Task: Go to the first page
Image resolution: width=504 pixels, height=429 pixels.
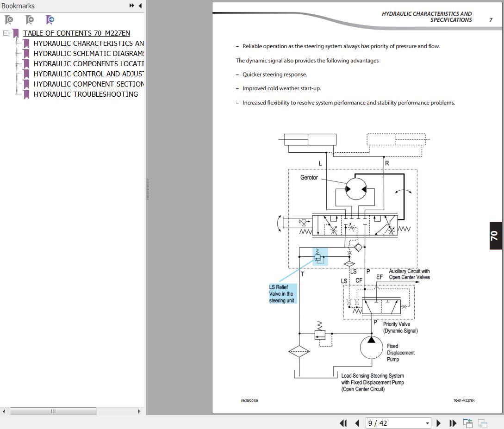Action: (343, 423)
